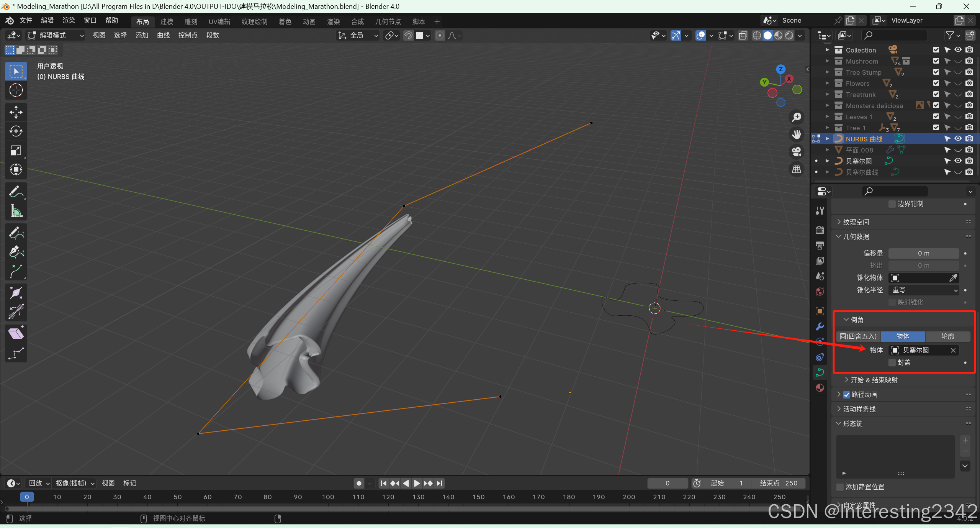This screenshot has height=528, width=980.
Task: Select the Move tool in toolbar
Action: [x=16, y=112]
